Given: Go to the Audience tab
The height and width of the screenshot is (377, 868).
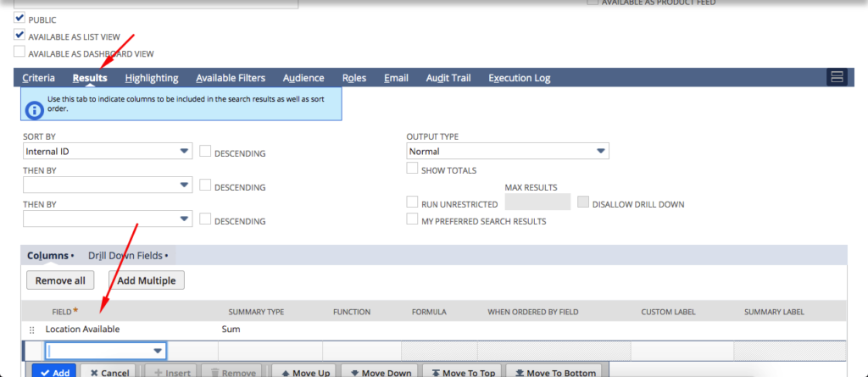Looking at the screenshot, I should [303, 78].
